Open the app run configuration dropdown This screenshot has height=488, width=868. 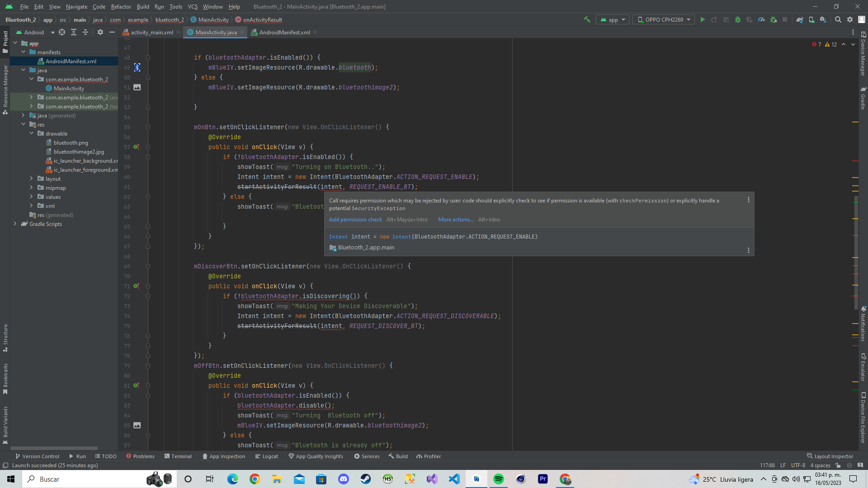(x=613, y=19)
